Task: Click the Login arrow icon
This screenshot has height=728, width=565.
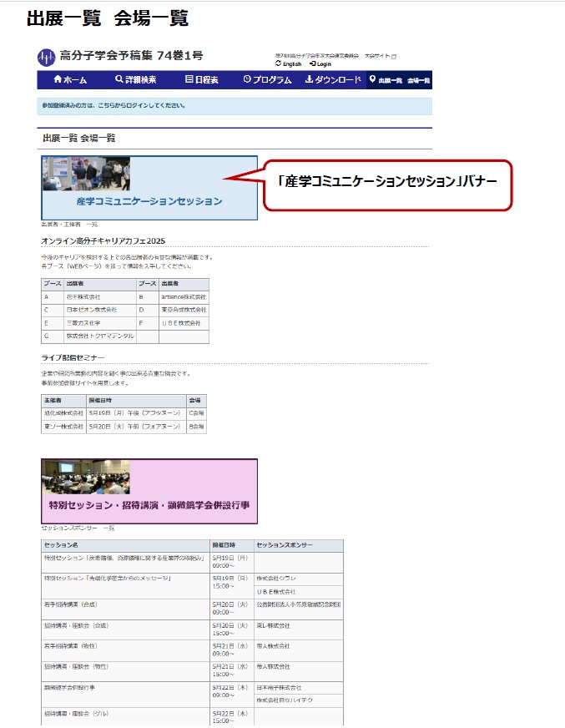Action: (x=312, y=63)
